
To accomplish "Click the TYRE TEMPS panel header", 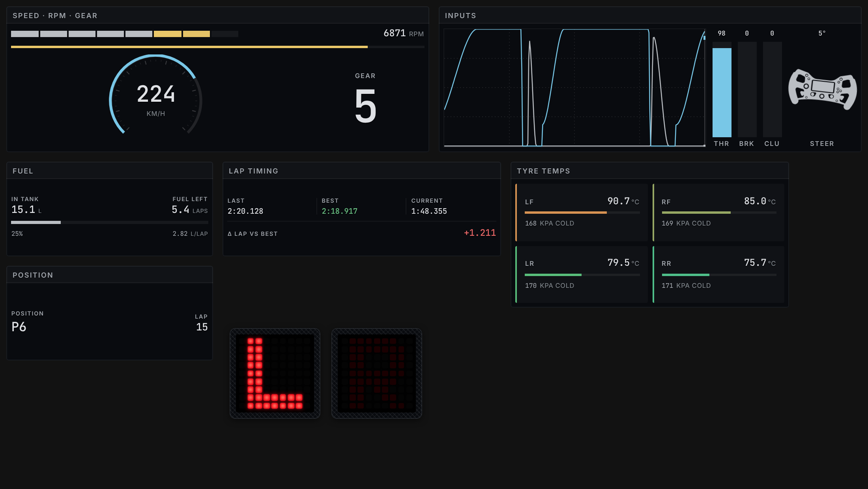I will (x=650, y=171).
